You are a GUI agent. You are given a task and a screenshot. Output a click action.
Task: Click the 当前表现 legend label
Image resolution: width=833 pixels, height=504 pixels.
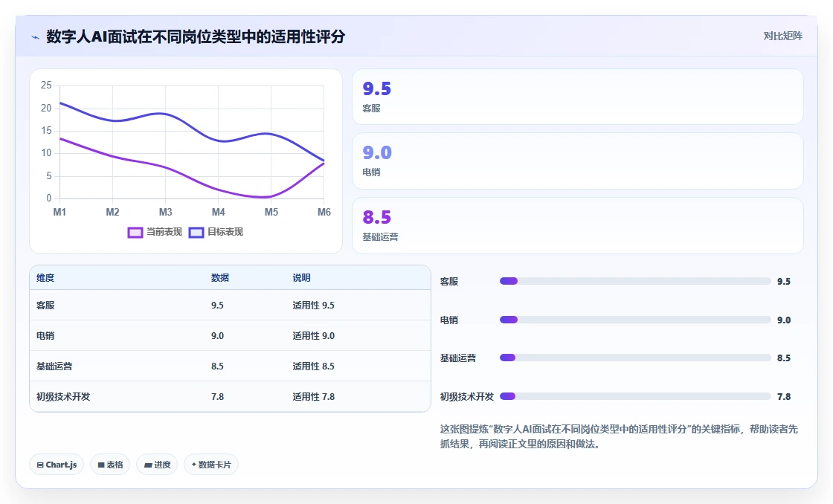164,232
